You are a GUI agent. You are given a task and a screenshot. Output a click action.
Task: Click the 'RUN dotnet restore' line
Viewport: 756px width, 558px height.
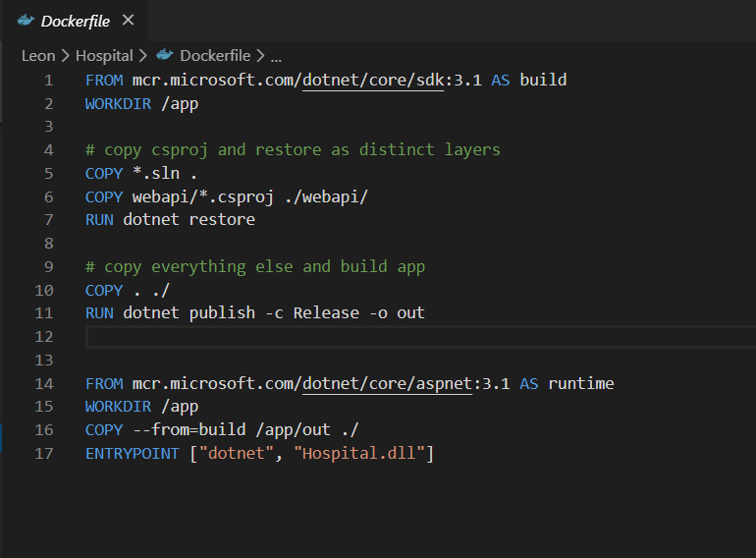170,220
